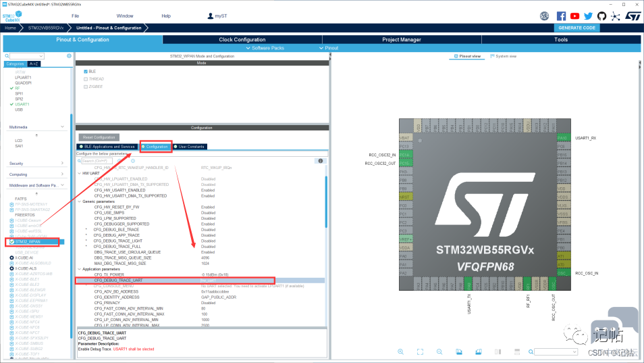Collapse the Application parameters group
The width and height of the screenshot is (644, 363).
click(x=79, y=269)
